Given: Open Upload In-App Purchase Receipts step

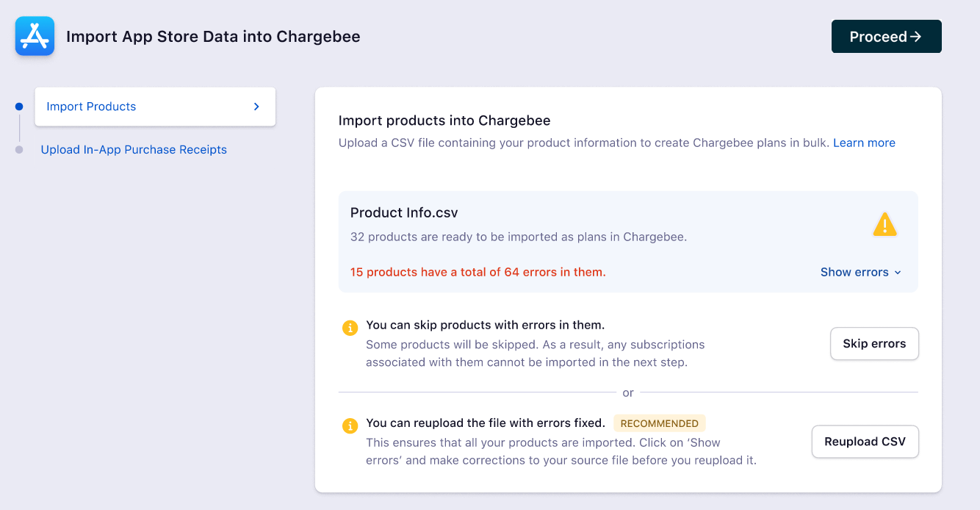Looking at the screenshot, I should click(134, 150).
